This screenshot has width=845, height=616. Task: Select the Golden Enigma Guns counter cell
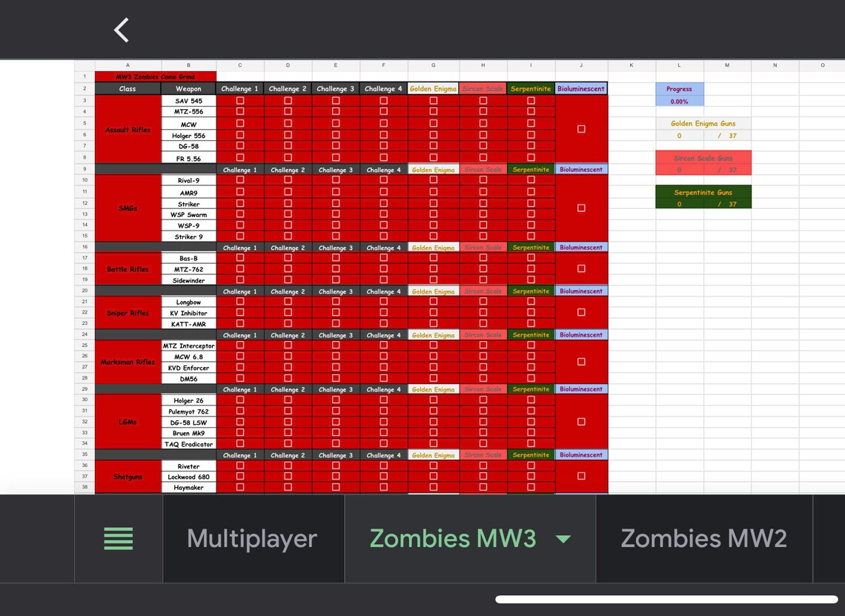coord(679,136)
